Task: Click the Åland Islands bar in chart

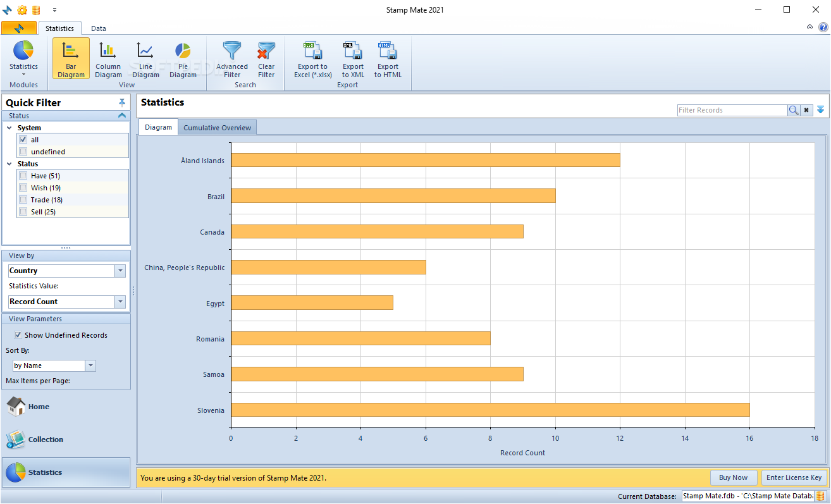Action: [425, 160]
